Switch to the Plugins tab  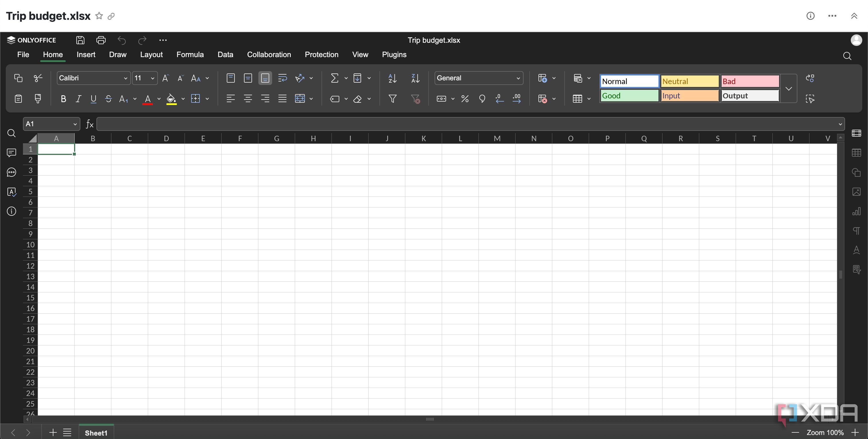click(x=394, y=55)
